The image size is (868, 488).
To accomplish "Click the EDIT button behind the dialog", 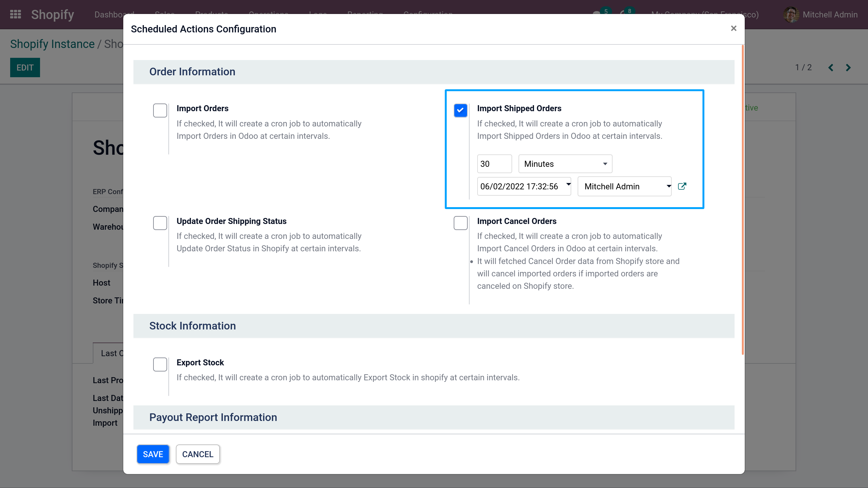I will coord(25,67).
